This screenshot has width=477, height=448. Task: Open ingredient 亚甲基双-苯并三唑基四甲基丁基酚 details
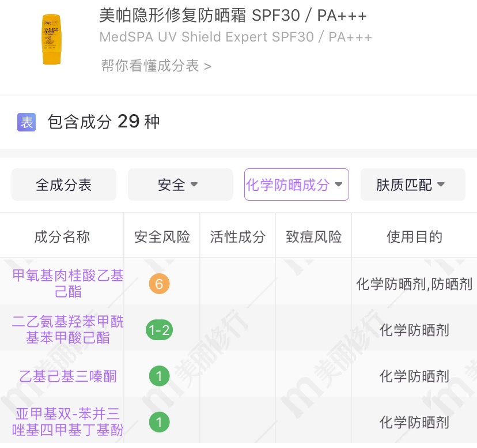click(68, 422)
